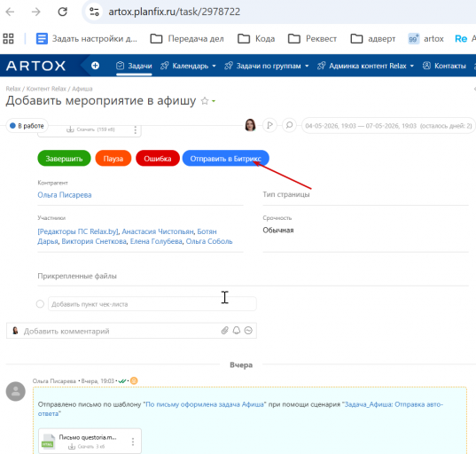Viewport: 476px width, 454px height.
Task: Open the task dates field 04-05-2026
Action: (x=388, y=126)
